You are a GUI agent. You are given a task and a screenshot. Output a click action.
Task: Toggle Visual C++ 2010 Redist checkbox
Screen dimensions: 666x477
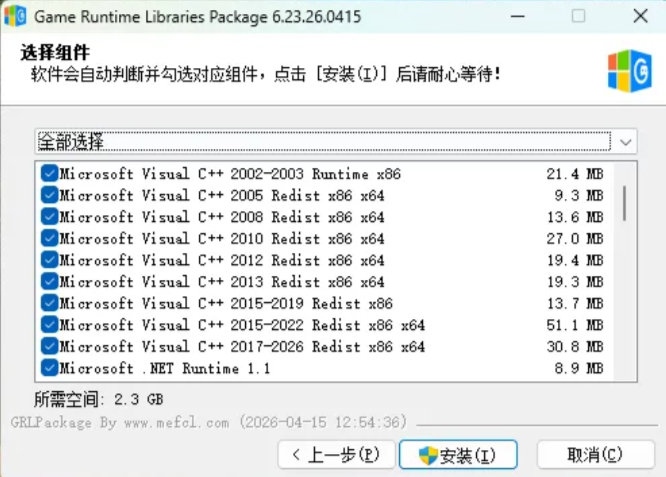(50, 239)
